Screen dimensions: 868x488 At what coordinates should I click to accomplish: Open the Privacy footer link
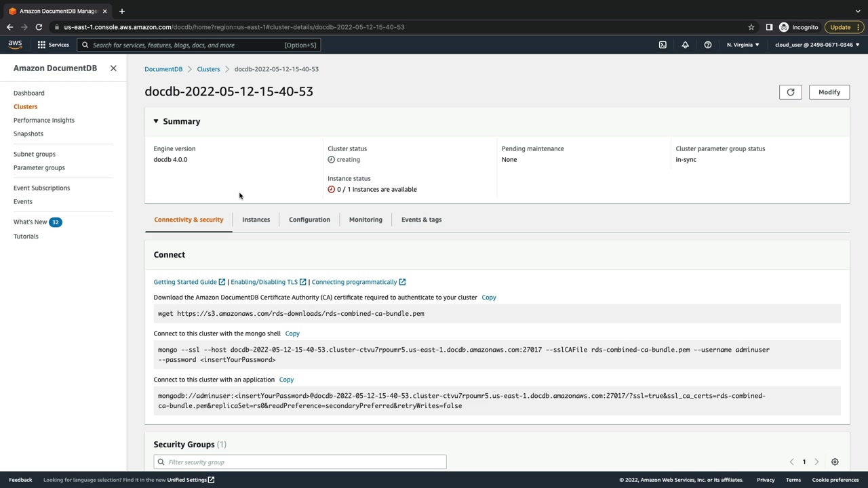(x=766, y=480)
